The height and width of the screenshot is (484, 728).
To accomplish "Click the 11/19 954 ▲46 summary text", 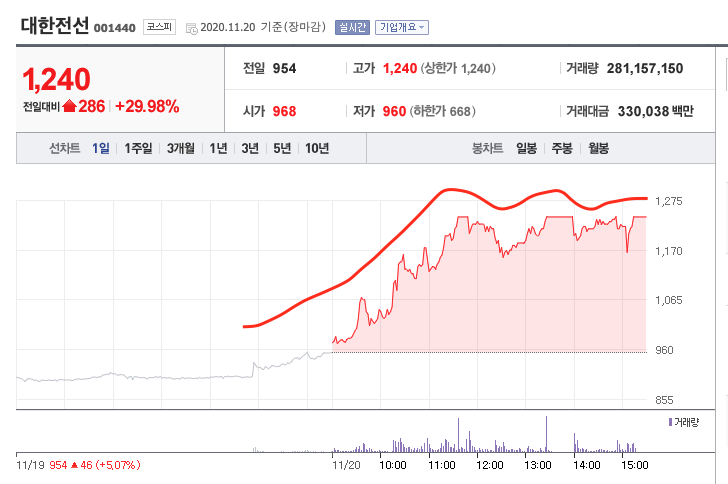I will 78,465.
